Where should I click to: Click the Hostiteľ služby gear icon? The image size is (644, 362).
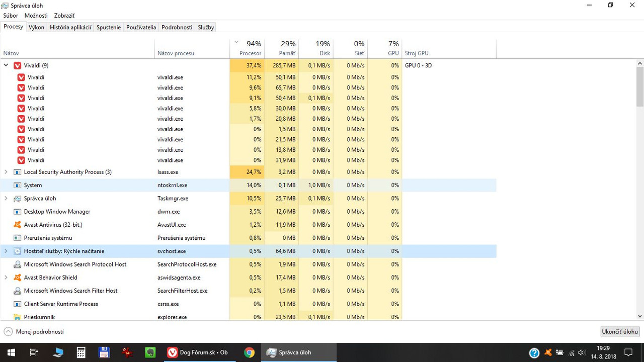[18, 251]
